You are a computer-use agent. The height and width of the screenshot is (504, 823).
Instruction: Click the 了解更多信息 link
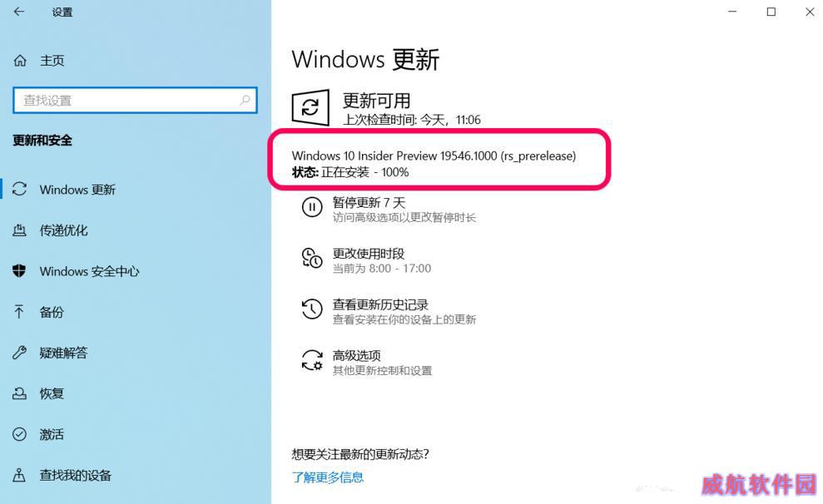click(x=328, y=477)
